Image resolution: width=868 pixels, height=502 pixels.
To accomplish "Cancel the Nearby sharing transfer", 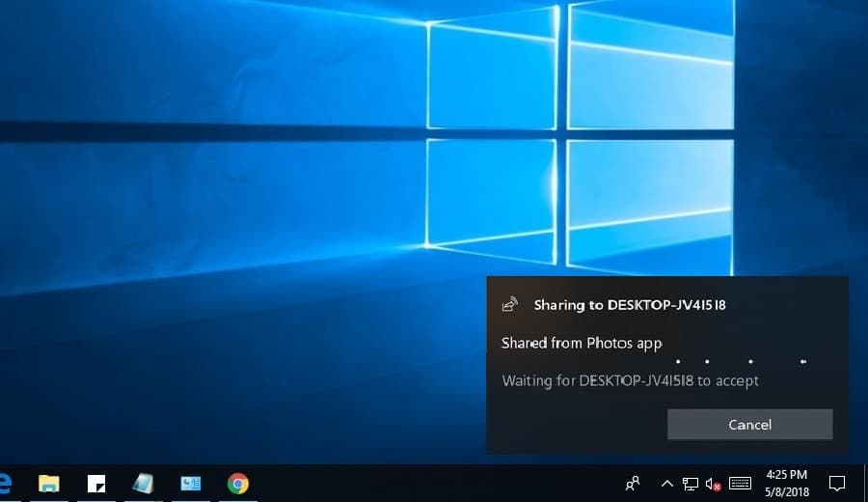I will tap(749, 425).
